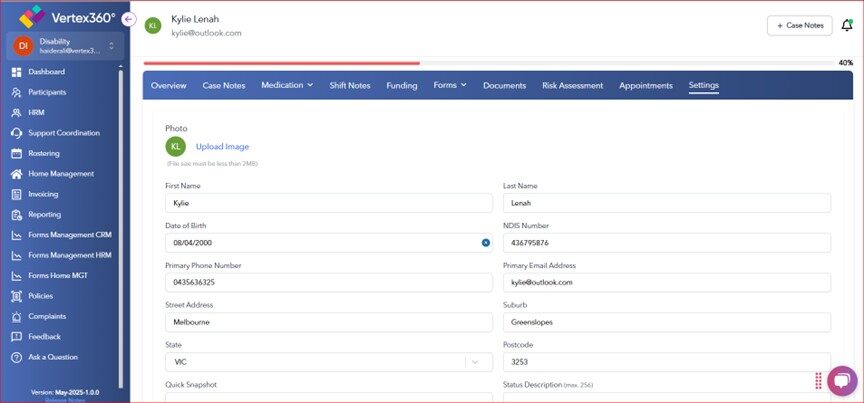Click the dotted drag handle beside chat
The image size is (864, 403).
coord(818,381)
